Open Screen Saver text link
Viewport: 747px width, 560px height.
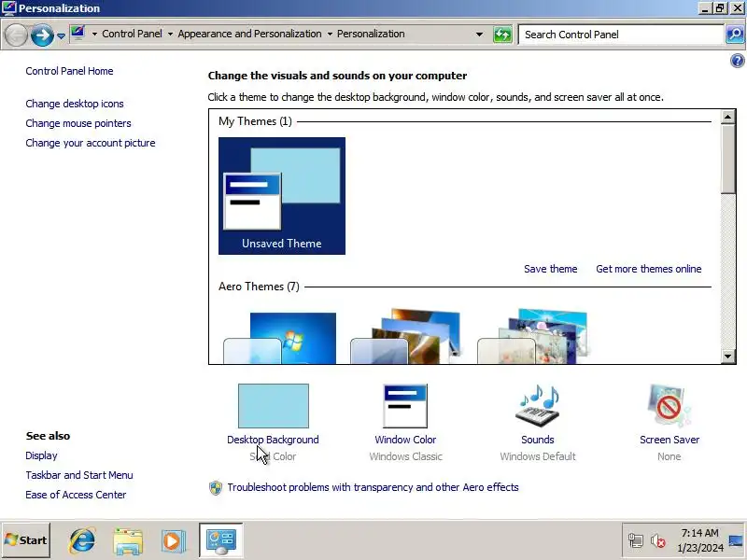tap(669, 440)
